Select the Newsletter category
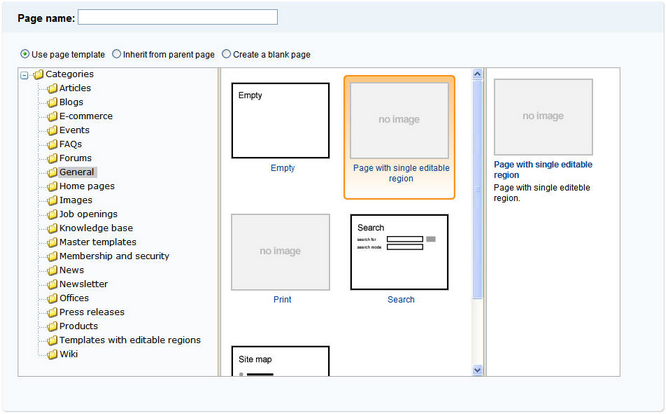 (x=83, y=284)
